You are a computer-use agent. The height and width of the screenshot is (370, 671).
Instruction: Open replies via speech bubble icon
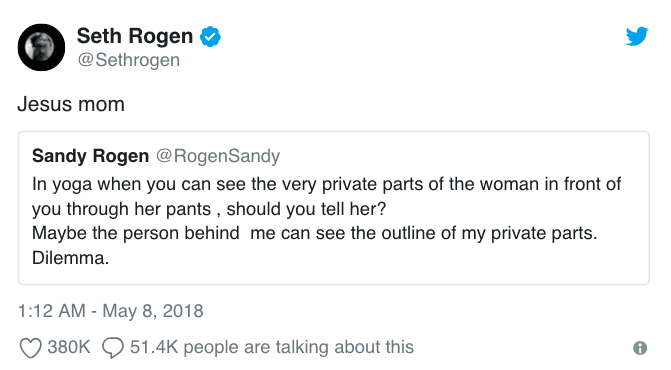coord(113,347)
